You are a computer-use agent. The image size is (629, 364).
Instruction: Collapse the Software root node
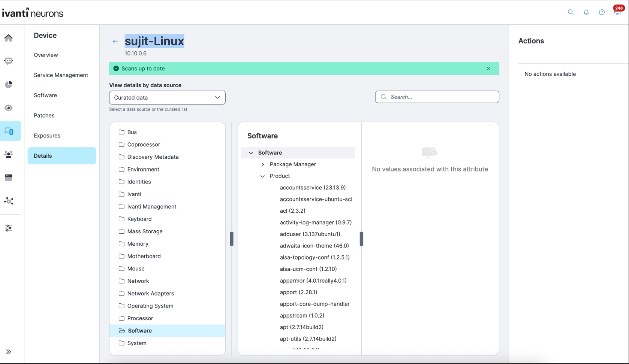coord(251,153)
